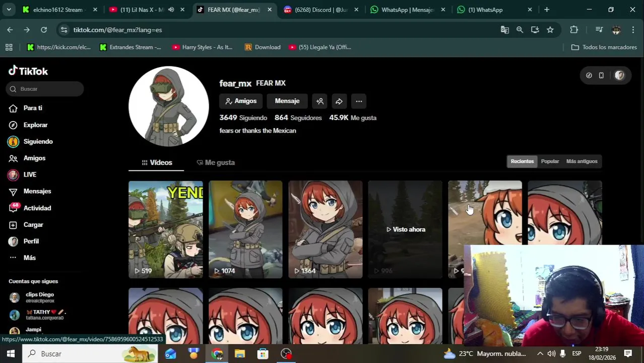
Task: Open the Harry Styles bookmark
Action: (x=202, y=47)
